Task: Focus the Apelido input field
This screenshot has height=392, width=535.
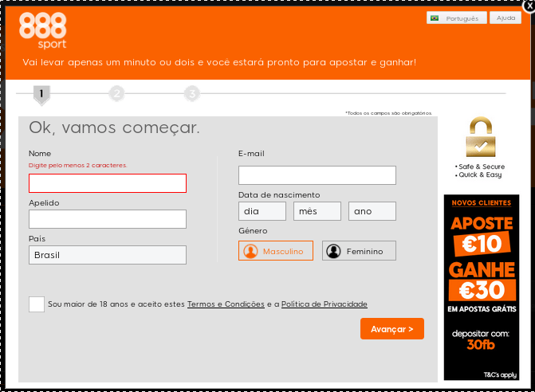Action: (108, 219)
